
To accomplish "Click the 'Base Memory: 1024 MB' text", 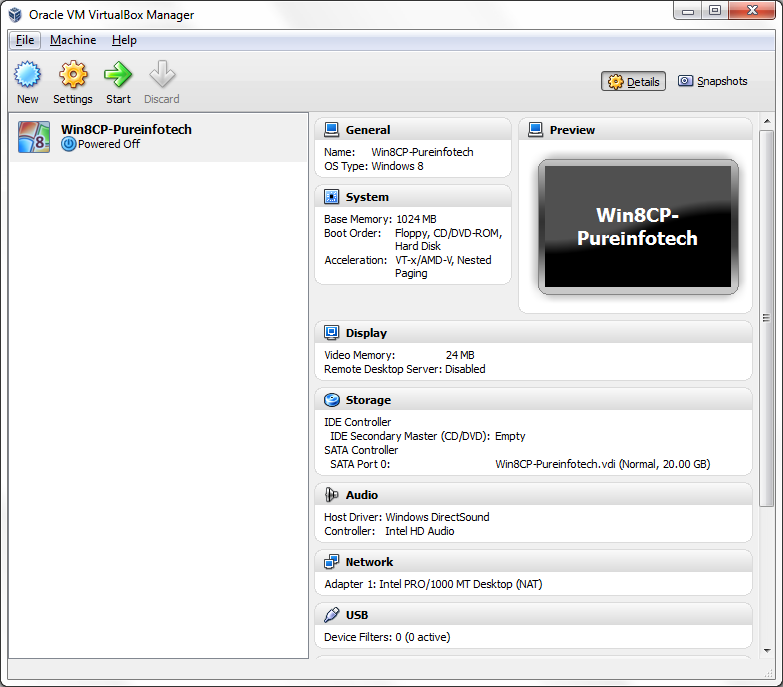I will [380, 219].
